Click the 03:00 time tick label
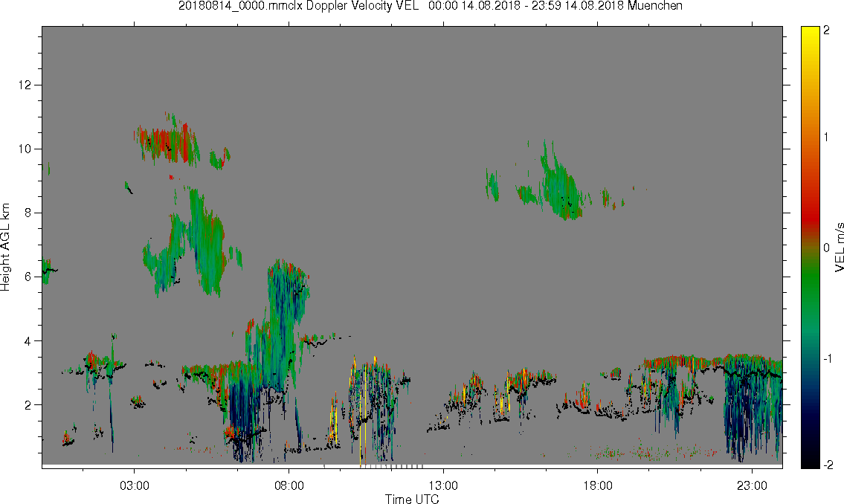The width and height of the screenshot is (844, 504). 134,485
